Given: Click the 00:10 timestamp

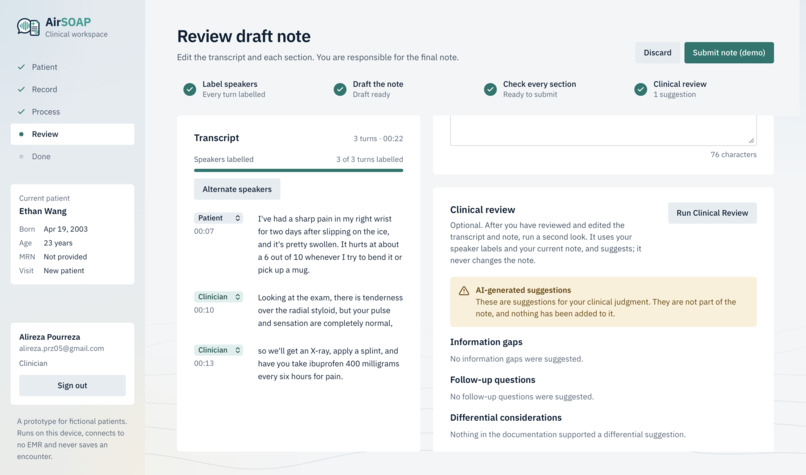Looking at the screenshot, I should point(204,310).
